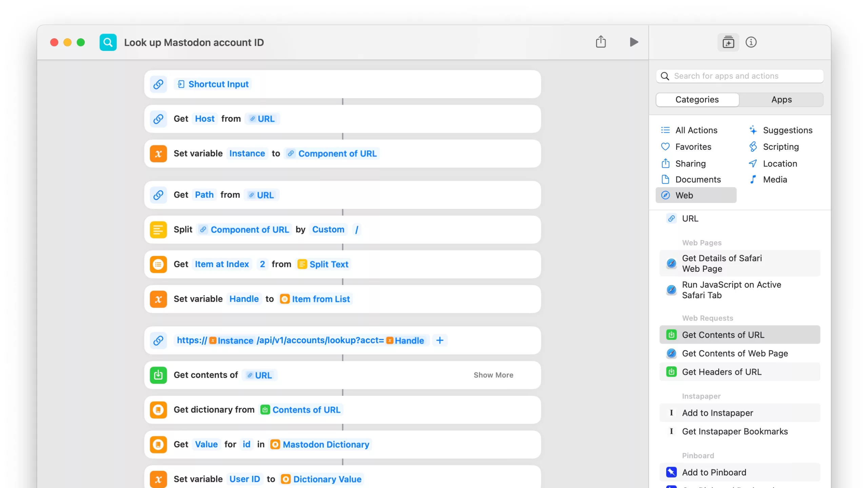Expand Show More on Get contents action
Image resolution: width=868 pixels, height=488 pixels.
pos(493,375)
